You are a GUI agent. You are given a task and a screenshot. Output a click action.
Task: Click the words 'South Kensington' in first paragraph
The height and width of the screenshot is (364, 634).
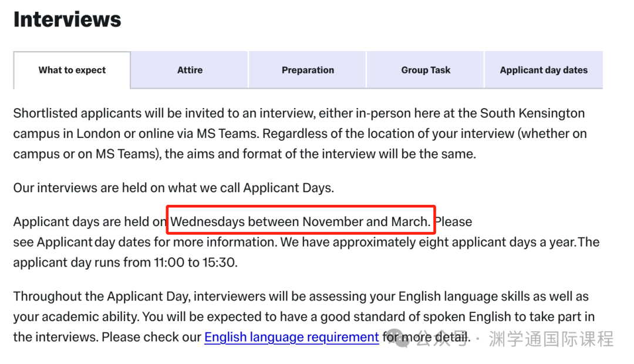tap(532, 113)
